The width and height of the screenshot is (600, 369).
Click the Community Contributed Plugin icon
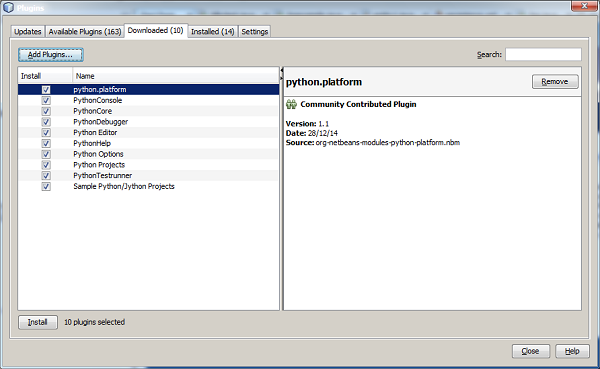click(x=291, y=104)
